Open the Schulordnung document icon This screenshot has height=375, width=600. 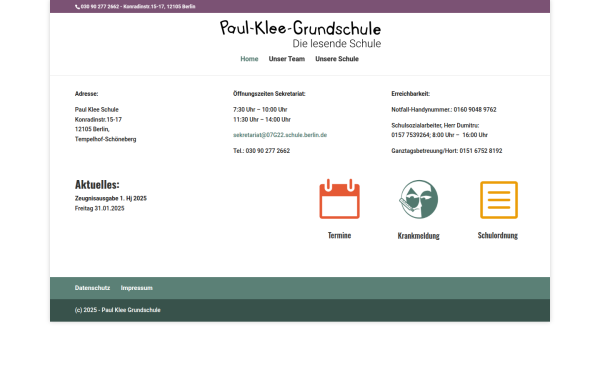coord(499,200)
